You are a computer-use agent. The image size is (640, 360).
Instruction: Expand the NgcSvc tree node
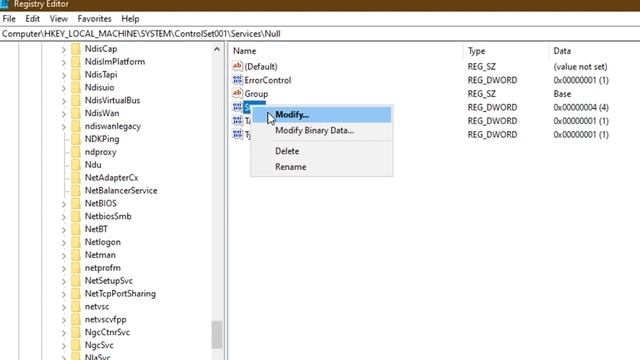point(64,346)
